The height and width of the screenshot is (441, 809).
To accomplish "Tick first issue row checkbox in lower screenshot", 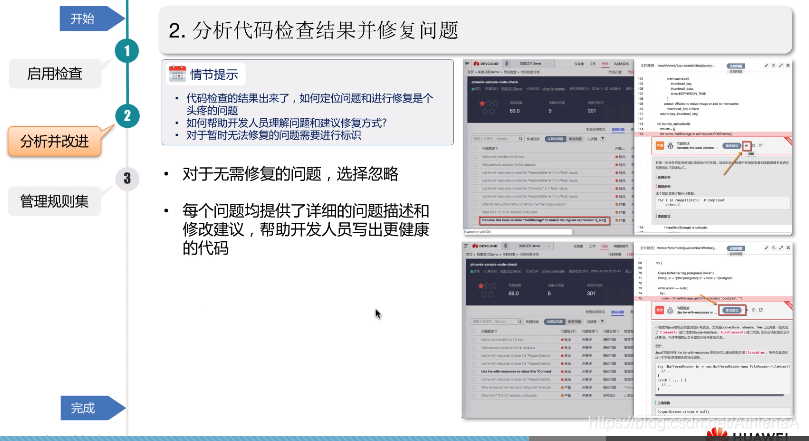I will point(474,339).
